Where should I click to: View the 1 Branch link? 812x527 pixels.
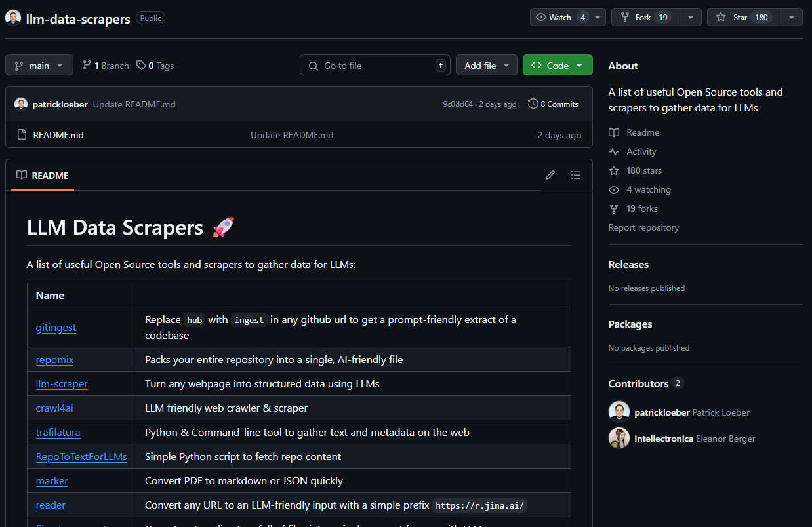106,66
